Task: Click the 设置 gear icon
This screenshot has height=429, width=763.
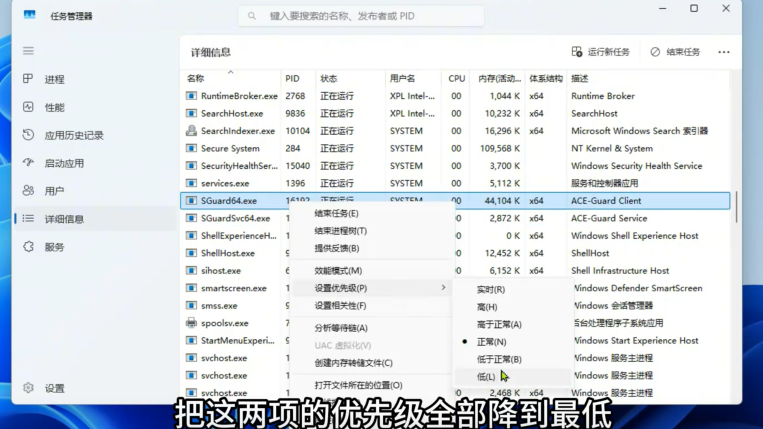Action: point(28,388)
